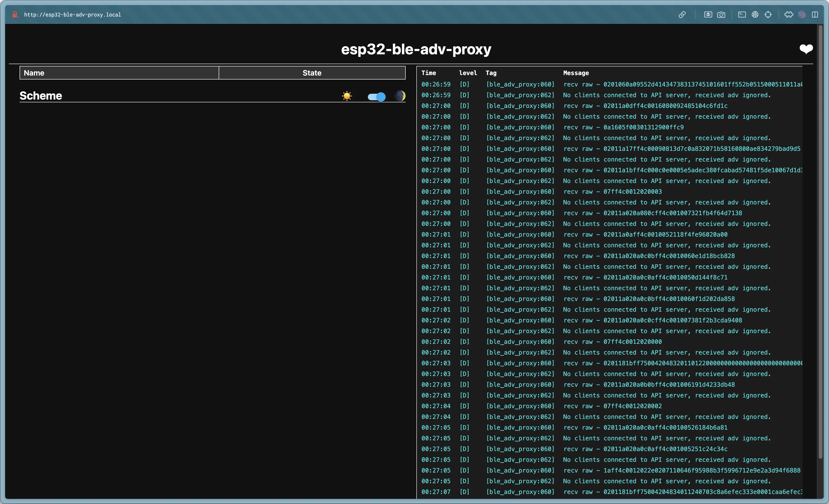Image resolution: width=829 pixels, height=504 pixels.
Task: Click the Scheme row label
Action: (x=41, y=96)
